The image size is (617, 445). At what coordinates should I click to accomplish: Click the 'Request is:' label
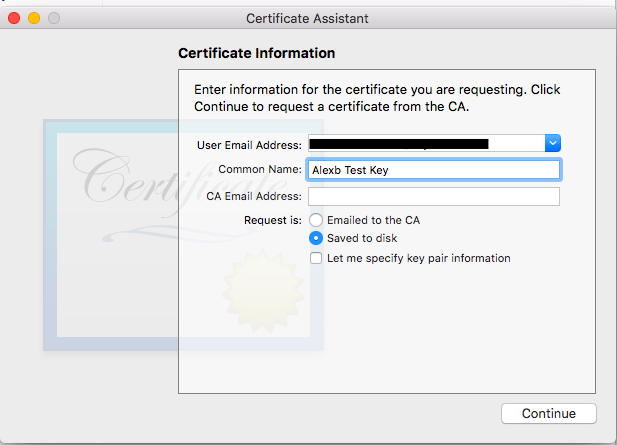pyautogui.click(x=273, y=220)
